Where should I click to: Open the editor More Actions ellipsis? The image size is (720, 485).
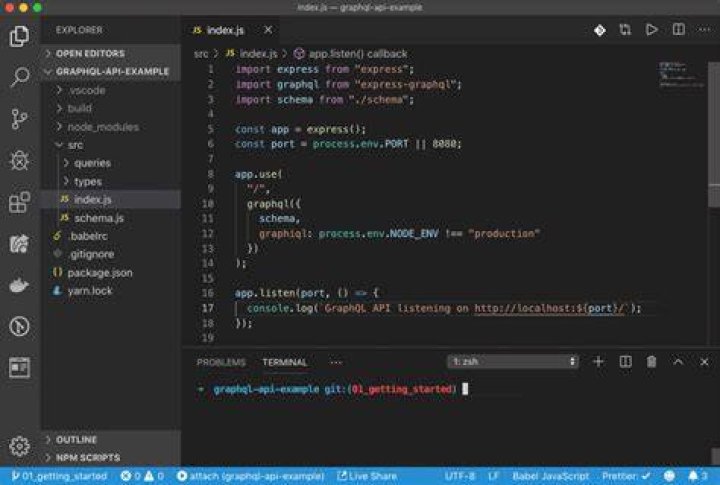pyautogui.click(x=704, y=30)
